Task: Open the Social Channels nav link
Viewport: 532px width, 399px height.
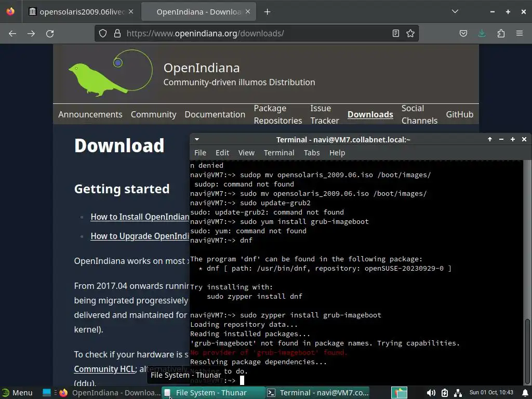Action: point(419,114)
